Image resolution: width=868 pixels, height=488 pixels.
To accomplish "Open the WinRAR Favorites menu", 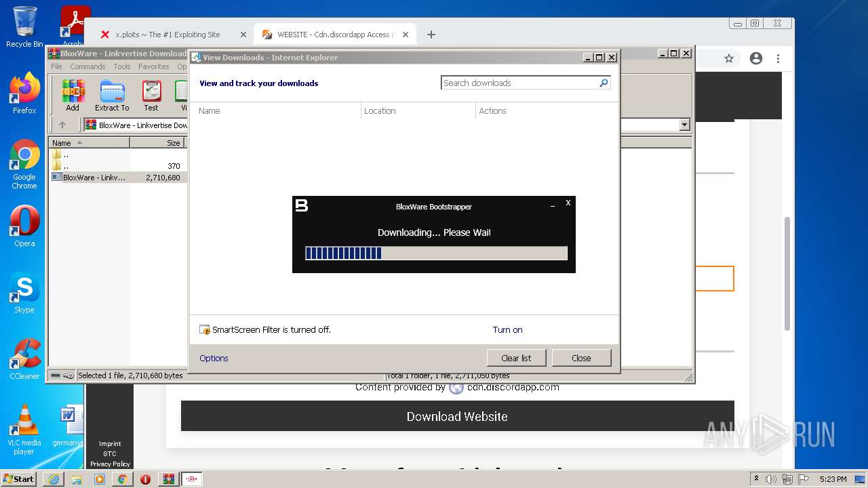I will (x=154, y=66).
